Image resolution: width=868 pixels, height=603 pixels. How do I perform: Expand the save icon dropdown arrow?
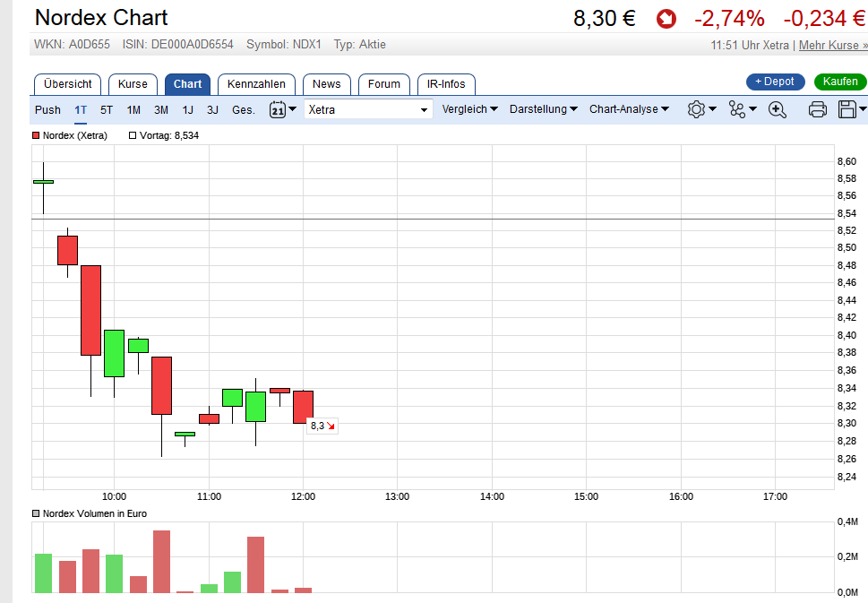coord(863,109)
